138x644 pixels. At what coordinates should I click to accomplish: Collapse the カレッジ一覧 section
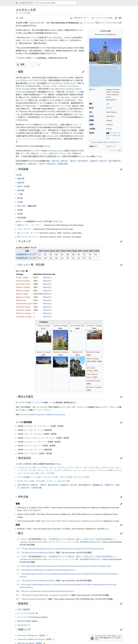click(x=17, y=265)
